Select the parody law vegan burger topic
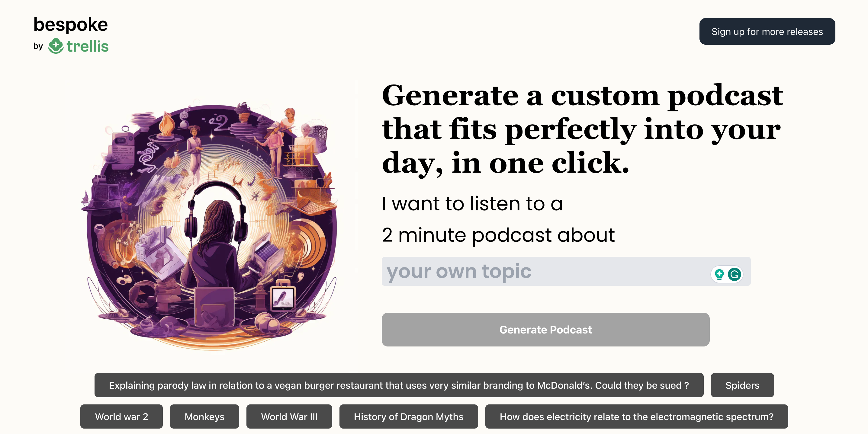This screenshot has height=434, width=868. (399, 385)
